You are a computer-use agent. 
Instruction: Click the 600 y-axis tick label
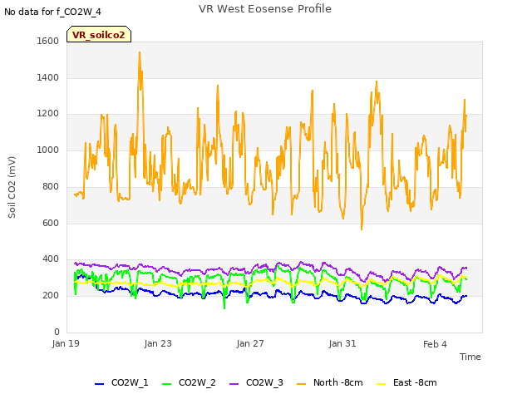(51, 224)
